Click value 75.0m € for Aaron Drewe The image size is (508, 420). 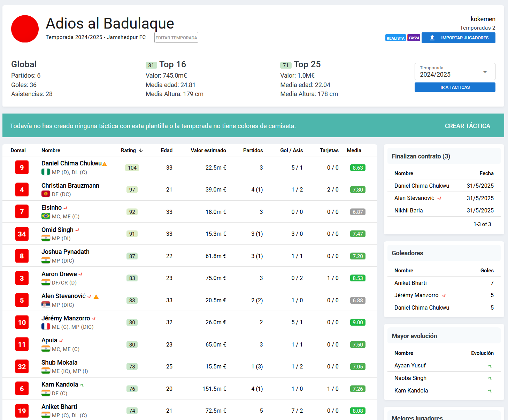point(216,278)
